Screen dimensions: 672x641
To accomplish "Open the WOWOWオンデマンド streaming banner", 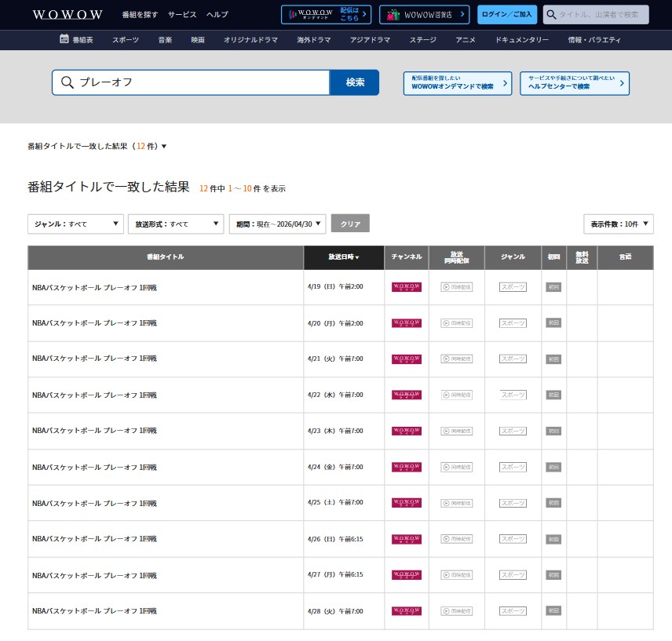I will (325, 15).
